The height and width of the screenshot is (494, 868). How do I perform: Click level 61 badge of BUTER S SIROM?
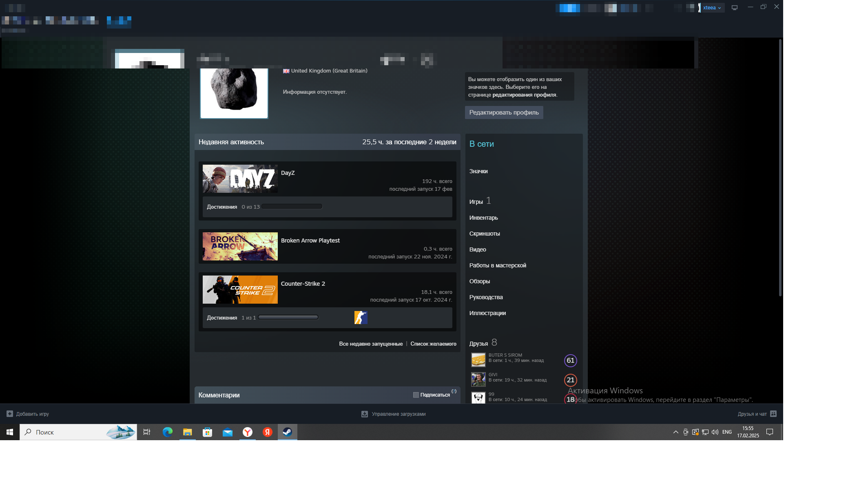pos(570,360)
